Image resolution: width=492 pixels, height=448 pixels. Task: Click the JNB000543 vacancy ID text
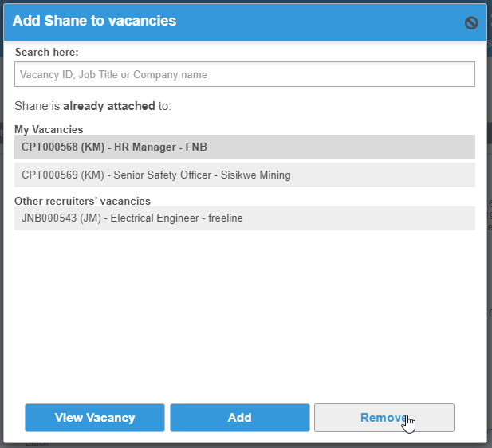point(49,218)
